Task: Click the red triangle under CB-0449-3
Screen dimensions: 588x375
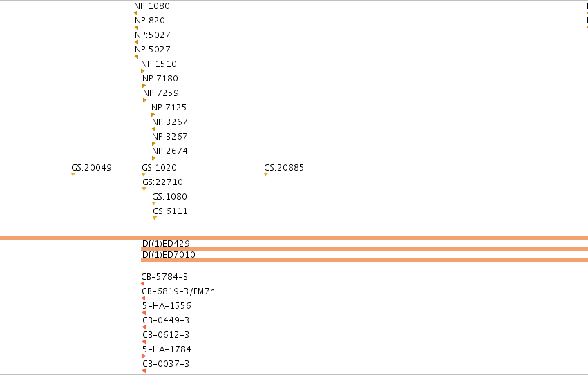Action: pos(144,327)
